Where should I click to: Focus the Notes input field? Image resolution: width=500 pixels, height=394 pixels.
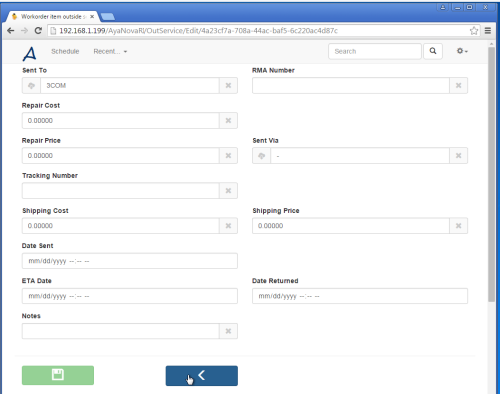click(121, 331)
